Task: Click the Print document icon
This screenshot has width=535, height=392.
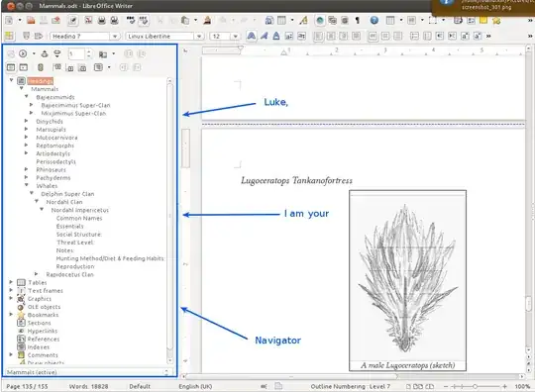Action: coord(102,20)
